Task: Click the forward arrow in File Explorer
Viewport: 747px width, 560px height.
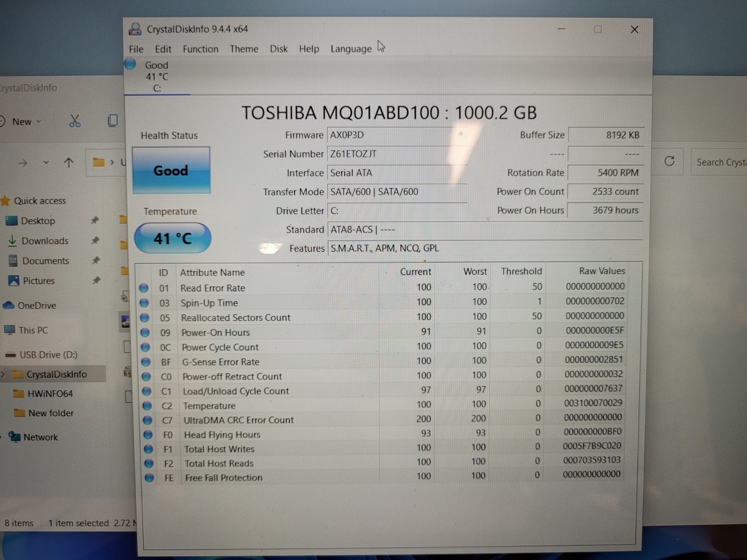Action: [23, 163]
